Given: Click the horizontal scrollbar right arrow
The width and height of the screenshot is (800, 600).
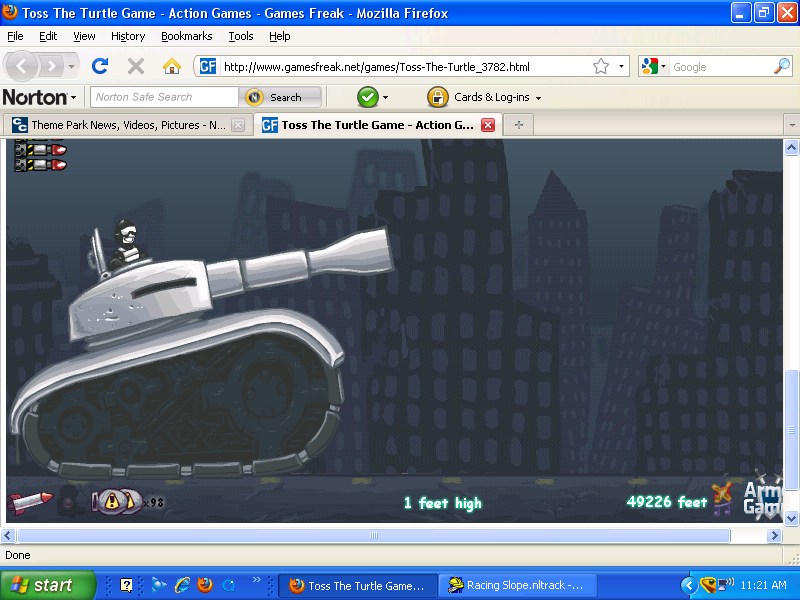Looking at the screenshot, I should pyautogui.click(x=774, y=535).
